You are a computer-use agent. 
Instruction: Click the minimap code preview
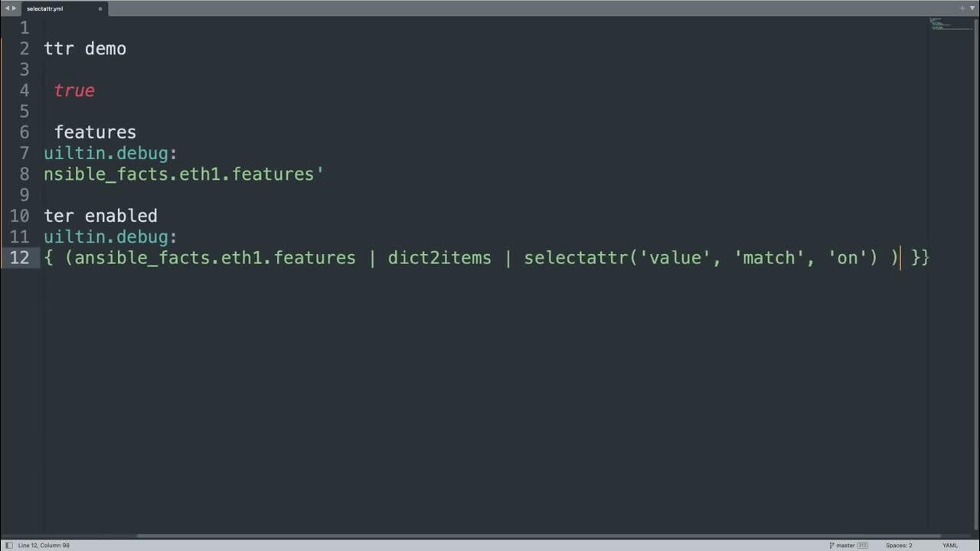pos(946,24)
